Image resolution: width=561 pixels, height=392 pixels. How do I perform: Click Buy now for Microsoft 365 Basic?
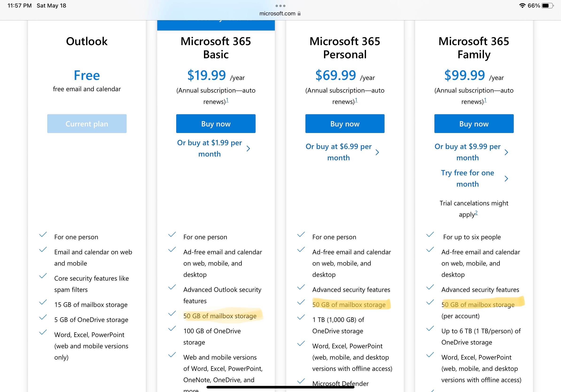pos(216,124)
